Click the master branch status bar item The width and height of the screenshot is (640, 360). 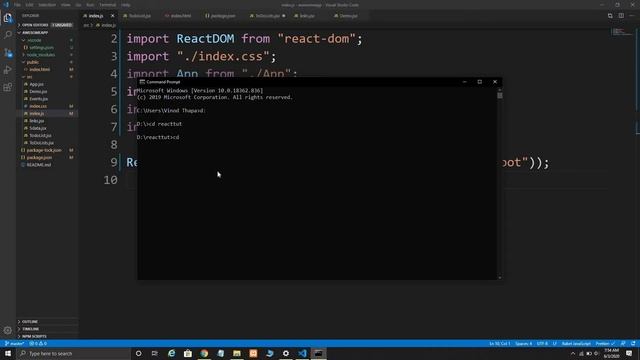coord(15,343)
